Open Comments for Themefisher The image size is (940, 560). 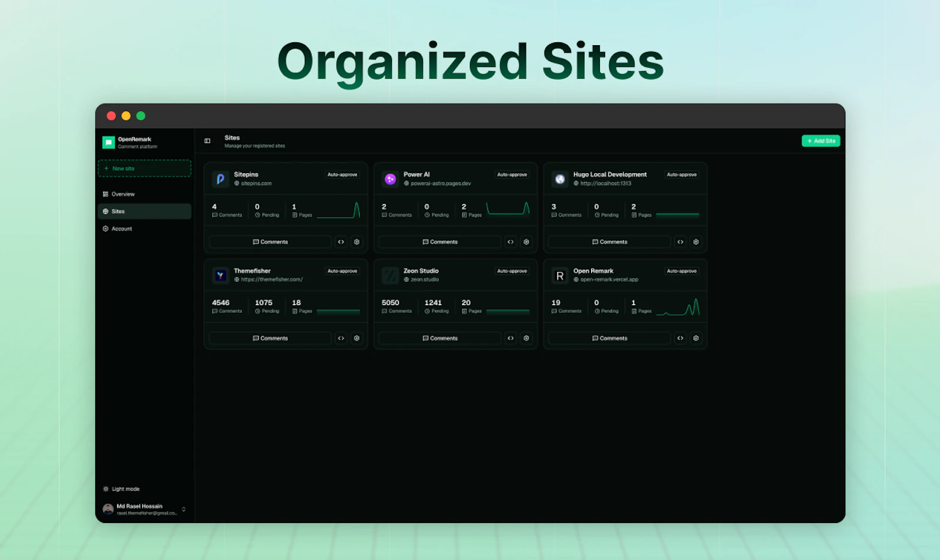click(x=270, y=338)
